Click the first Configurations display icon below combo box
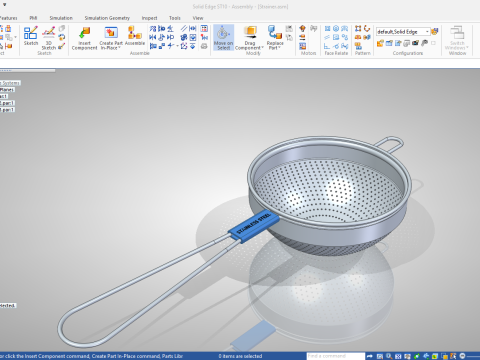480x360 pixels. point(380,43)
